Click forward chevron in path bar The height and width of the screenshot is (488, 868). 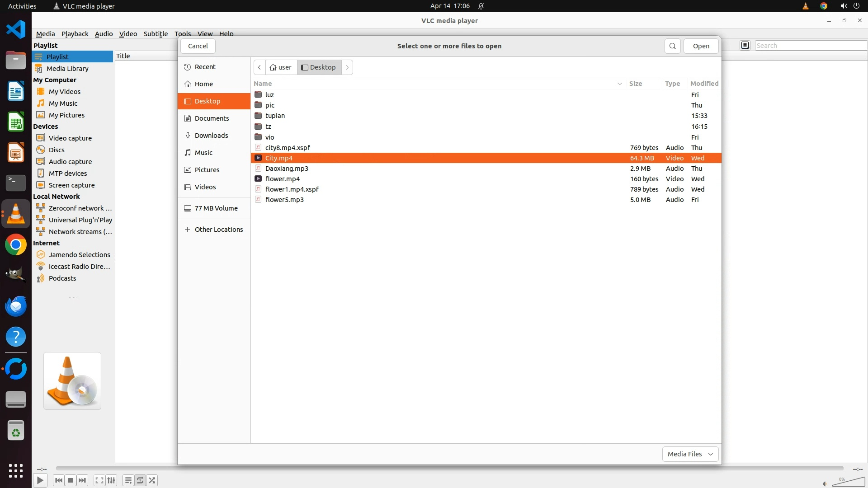[x=347, y=67]
